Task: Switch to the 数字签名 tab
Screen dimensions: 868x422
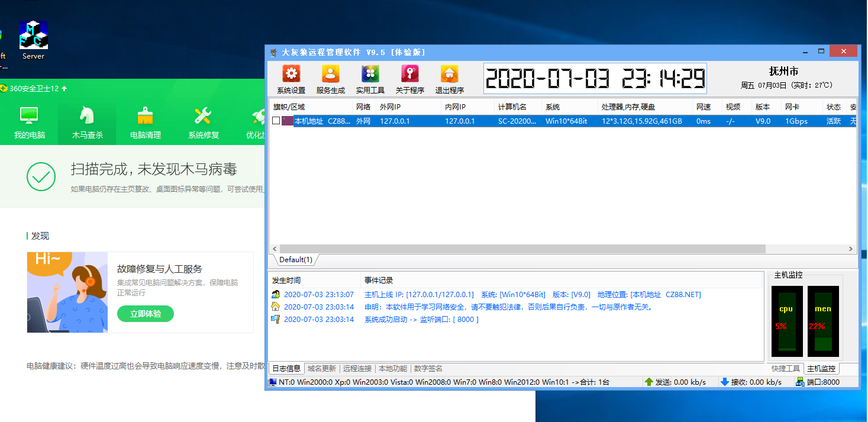Action: point(428,368)
